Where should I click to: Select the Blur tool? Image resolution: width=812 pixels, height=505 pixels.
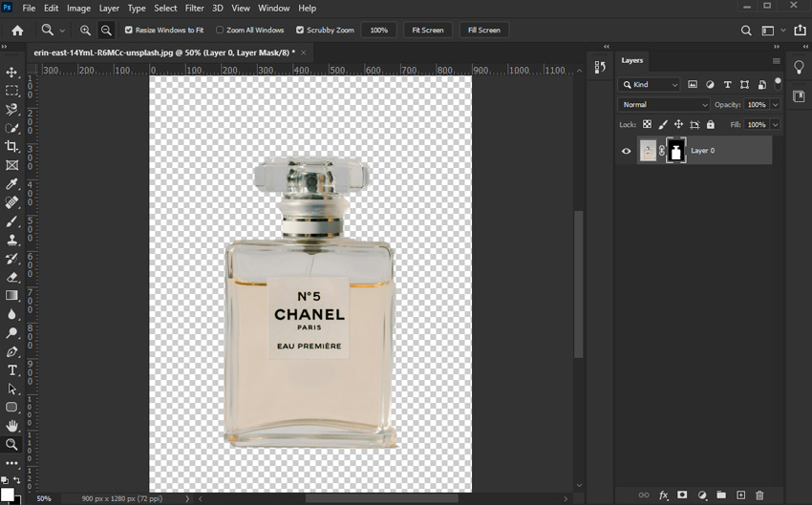[11, 314]
